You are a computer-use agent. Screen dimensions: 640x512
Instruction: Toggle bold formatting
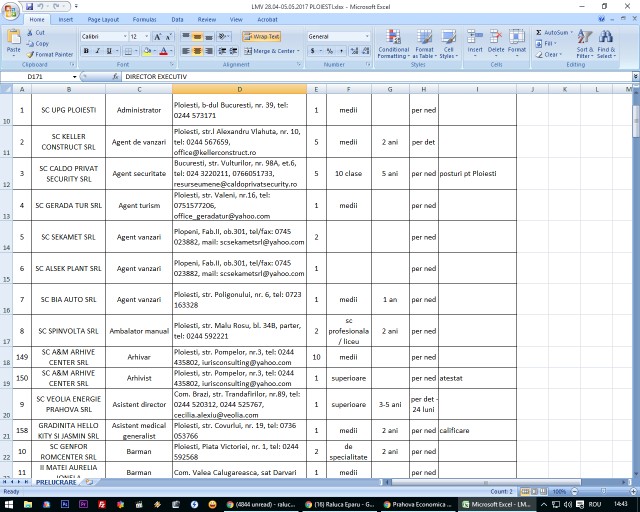(x=86, y=51)
